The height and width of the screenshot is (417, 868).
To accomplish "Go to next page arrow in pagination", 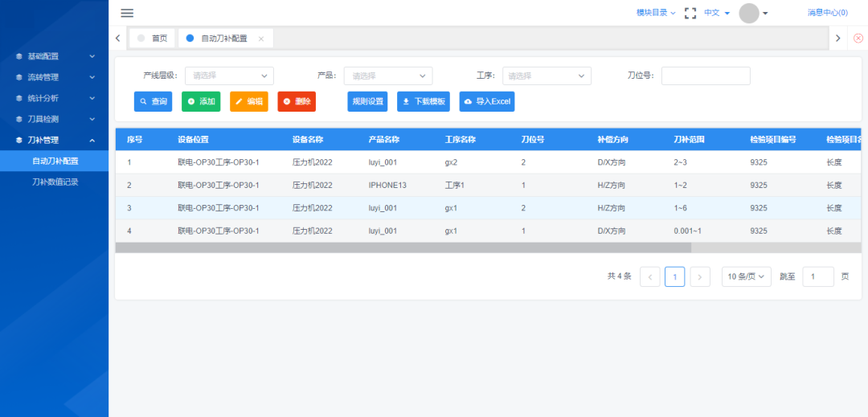I will coord(700,276).
